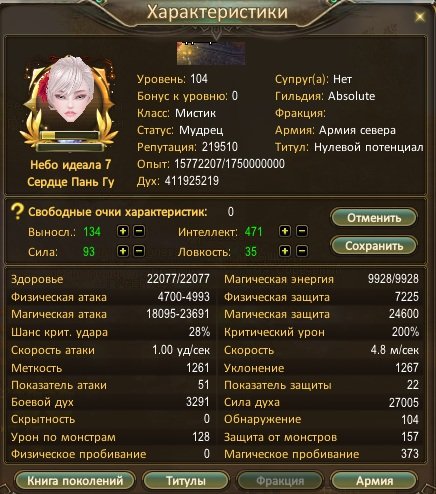Click the Сохранить button
Screen dimensions: 436x494
pos(374,246)
